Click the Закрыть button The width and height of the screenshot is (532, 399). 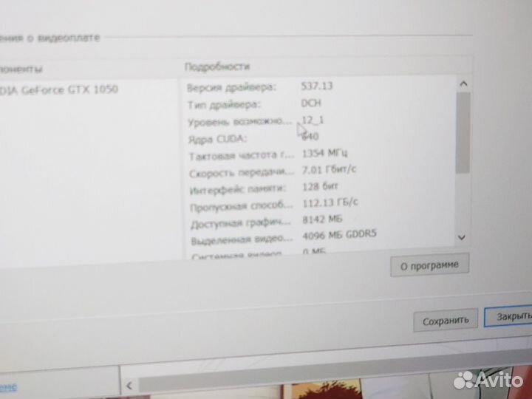508,316
